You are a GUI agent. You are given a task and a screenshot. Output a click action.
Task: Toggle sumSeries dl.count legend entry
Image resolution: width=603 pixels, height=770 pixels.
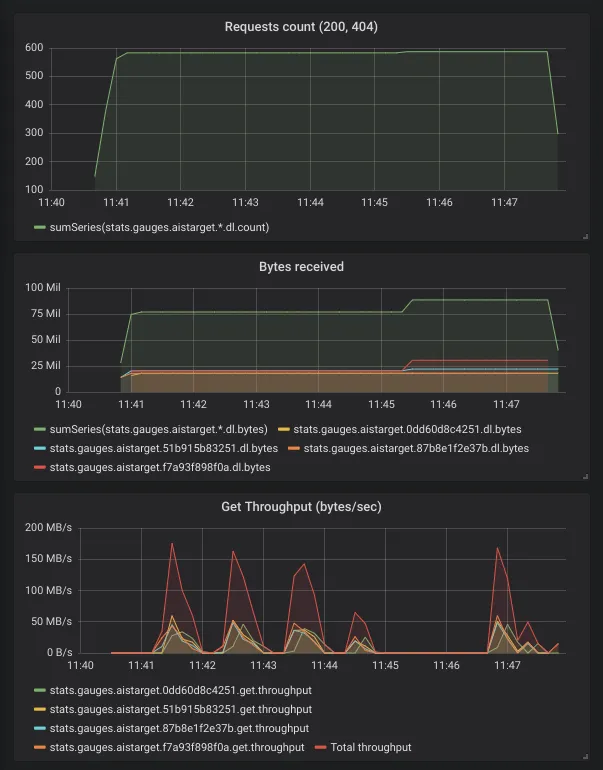pyautogui.click(x=159, y=227)
